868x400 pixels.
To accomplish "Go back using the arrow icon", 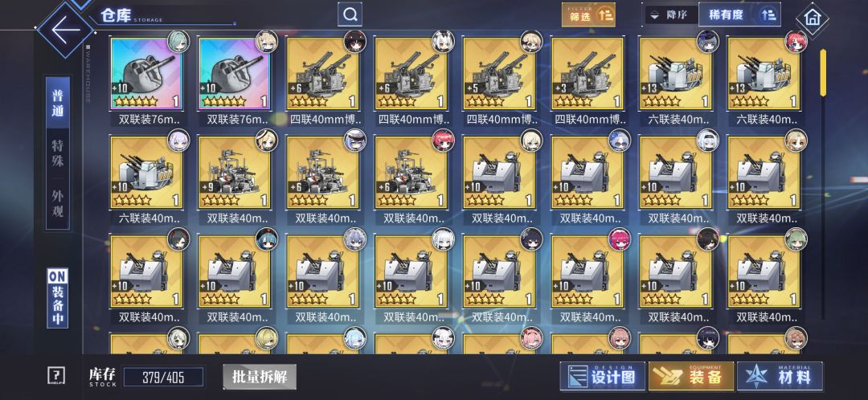I will (x=65, y=29).
